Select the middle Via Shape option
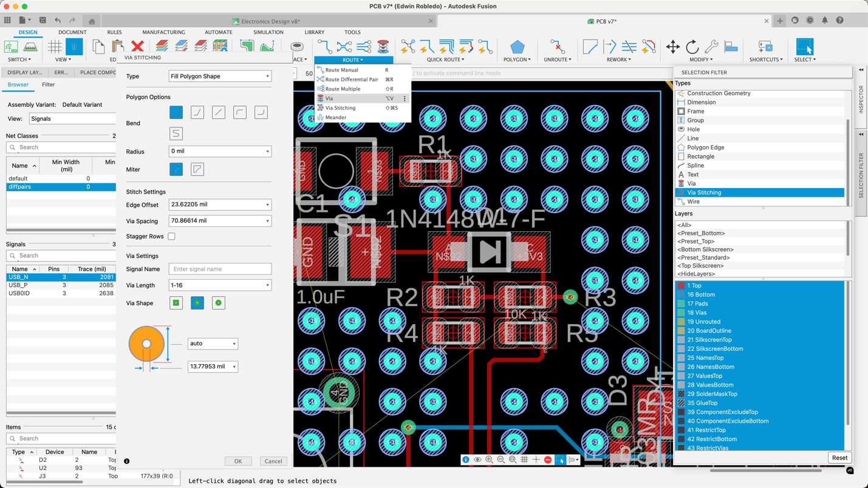This screenshot has height=488, width=868. click(197, 302)
